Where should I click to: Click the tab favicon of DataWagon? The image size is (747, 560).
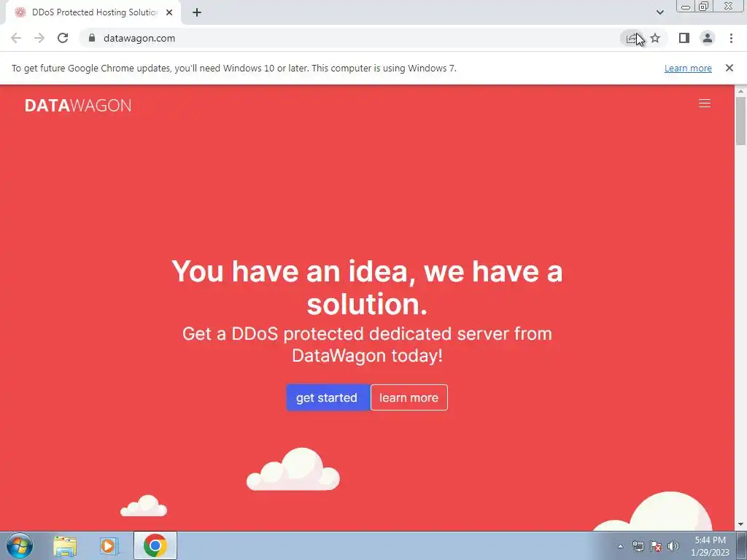20,12
